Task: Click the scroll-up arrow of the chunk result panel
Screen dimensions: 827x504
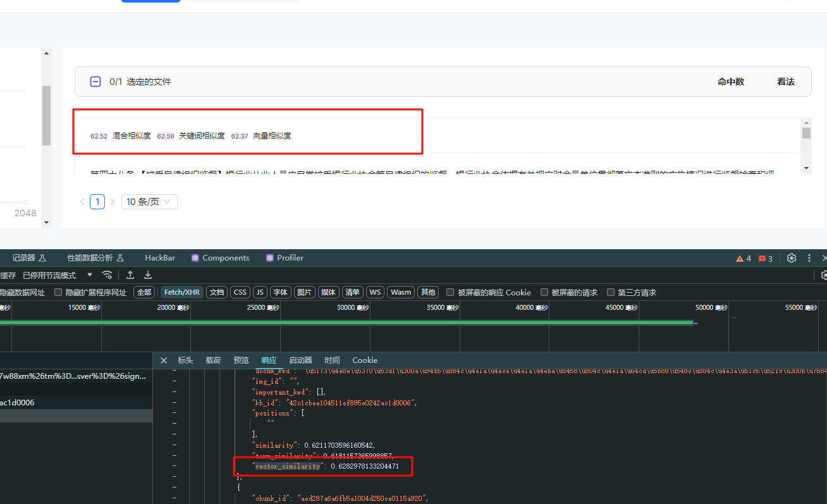Action: pos(806,122)
